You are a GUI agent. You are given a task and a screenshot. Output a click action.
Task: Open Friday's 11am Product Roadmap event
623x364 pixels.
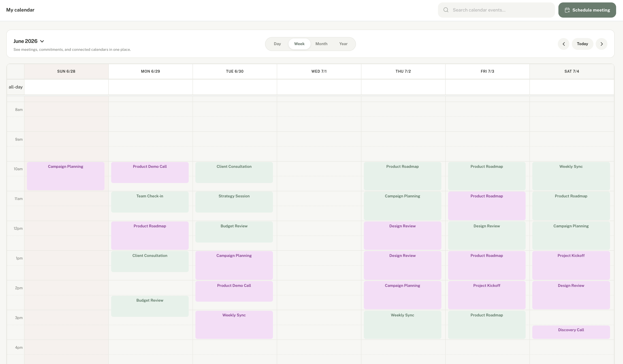click(487, 206)
